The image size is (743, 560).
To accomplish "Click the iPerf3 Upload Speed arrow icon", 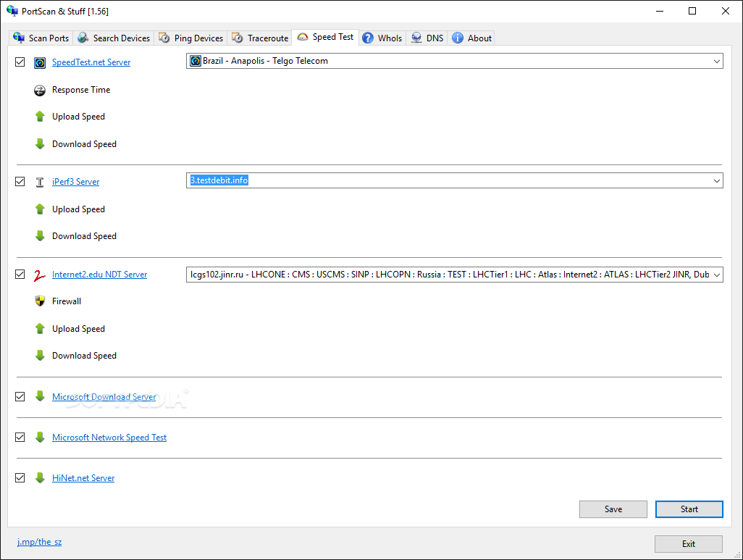I will click(x=40, y=209).
